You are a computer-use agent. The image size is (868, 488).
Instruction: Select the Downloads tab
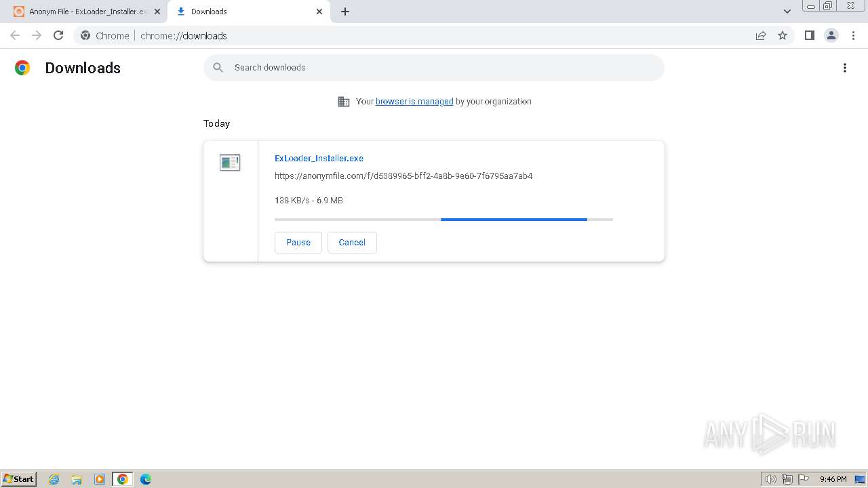[248, 12]
